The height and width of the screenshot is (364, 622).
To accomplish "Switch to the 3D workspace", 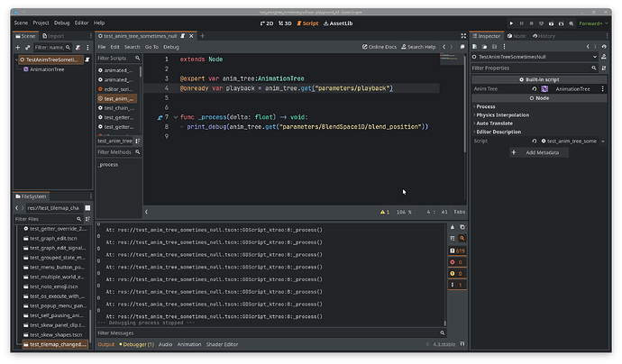I will 285,23.
